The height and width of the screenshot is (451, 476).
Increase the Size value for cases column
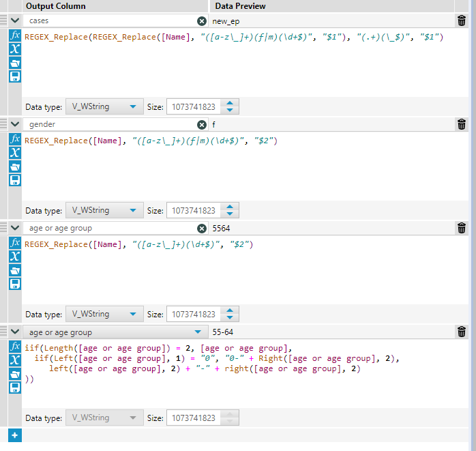(x=230, y=104)
